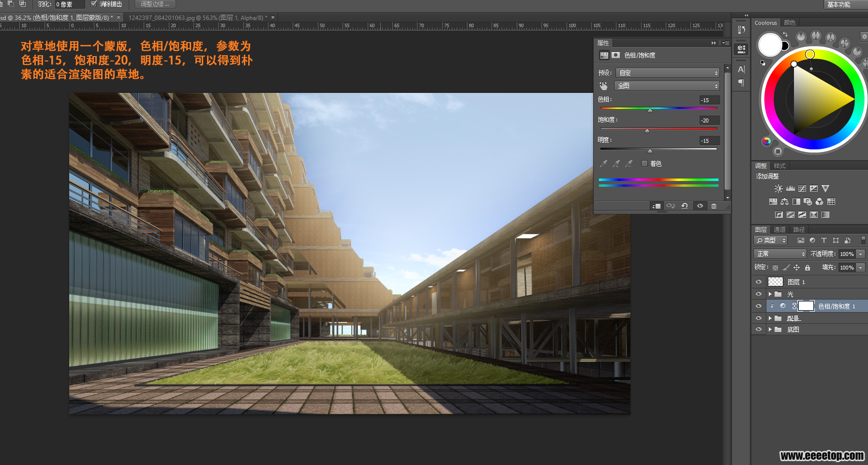868x465 pixels.
Task: Add a Curves adjustment icon
Action: [802, 189]
